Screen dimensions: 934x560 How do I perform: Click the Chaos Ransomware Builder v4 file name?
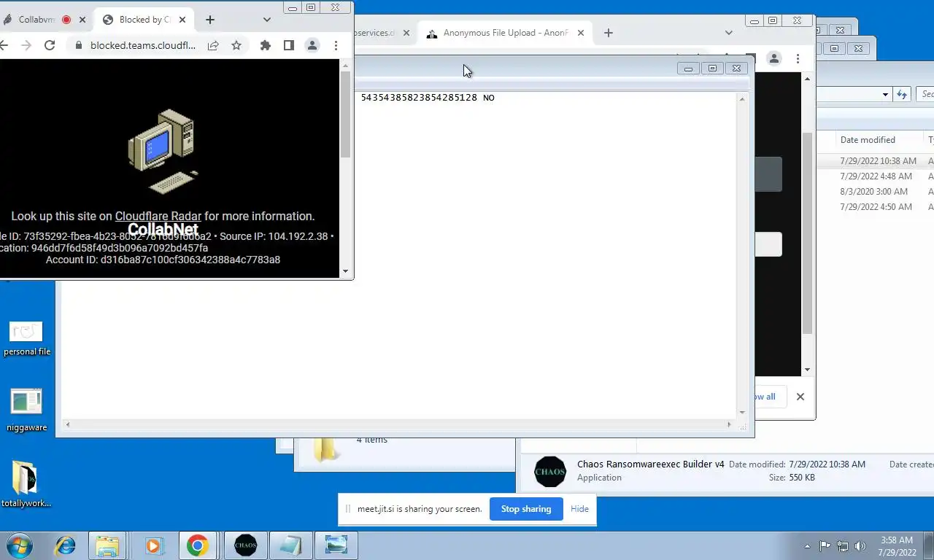651,464
